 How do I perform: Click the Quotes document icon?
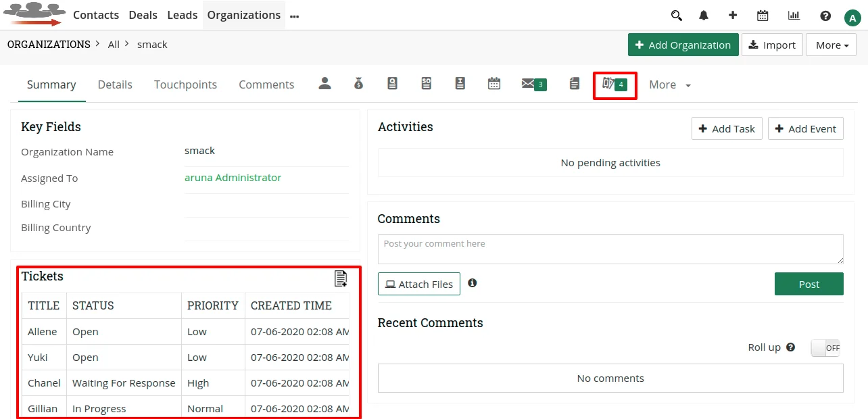[393, 83]
